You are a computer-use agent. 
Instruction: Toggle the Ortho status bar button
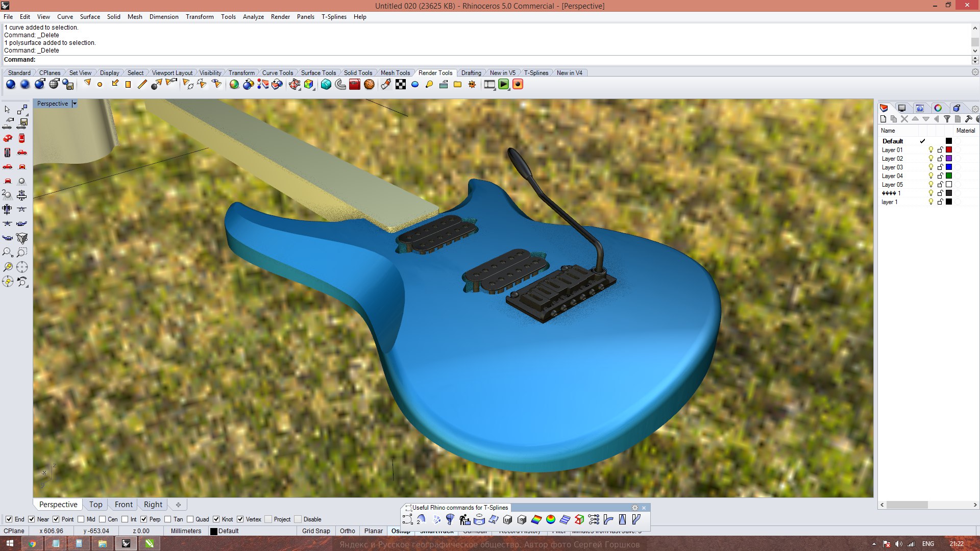[347, 531]
